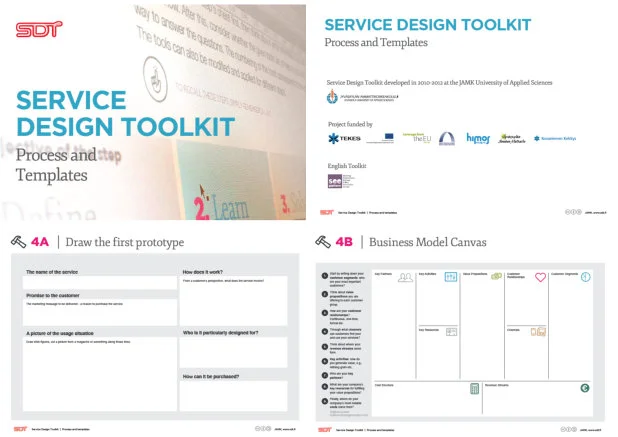Viewport: 618px width, 437px height.
Task: Click the himos logo
Action: (x=478, y=138)
